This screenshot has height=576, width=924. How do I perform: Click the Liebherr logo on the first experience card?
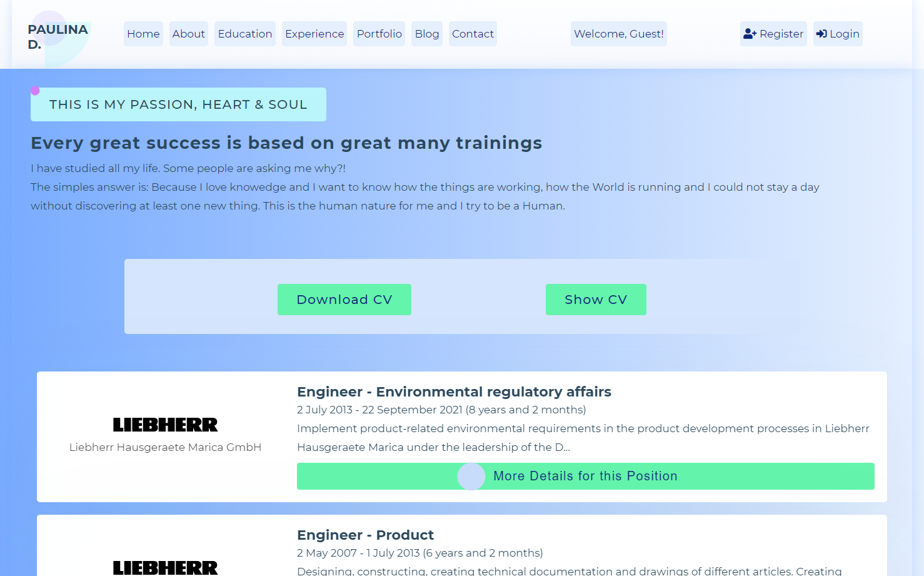[165, 425]
